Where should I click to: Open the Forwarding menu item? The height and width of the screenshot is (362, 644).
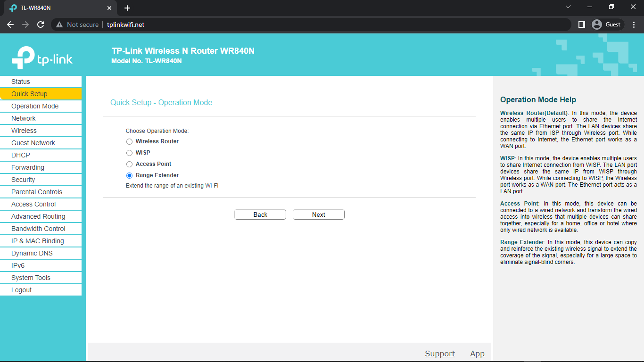41,167
